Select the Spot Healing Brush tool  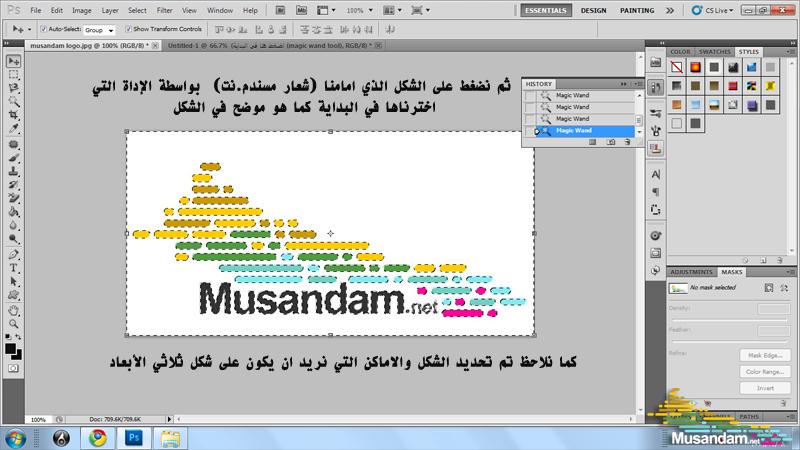pos(13,145)
